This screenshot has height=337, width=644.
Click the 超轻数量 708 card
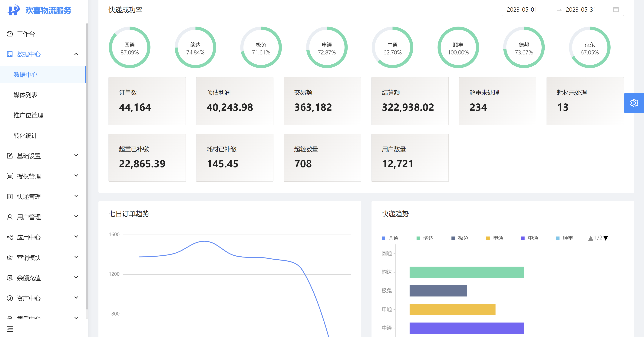(322, 158)
